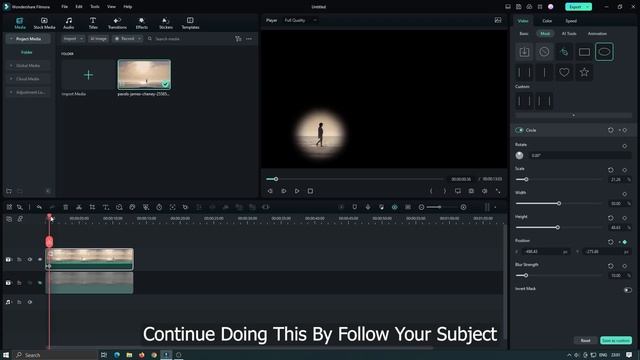Click the Height slider handle
Screen dimensions: 640x360
pos(558,227)
